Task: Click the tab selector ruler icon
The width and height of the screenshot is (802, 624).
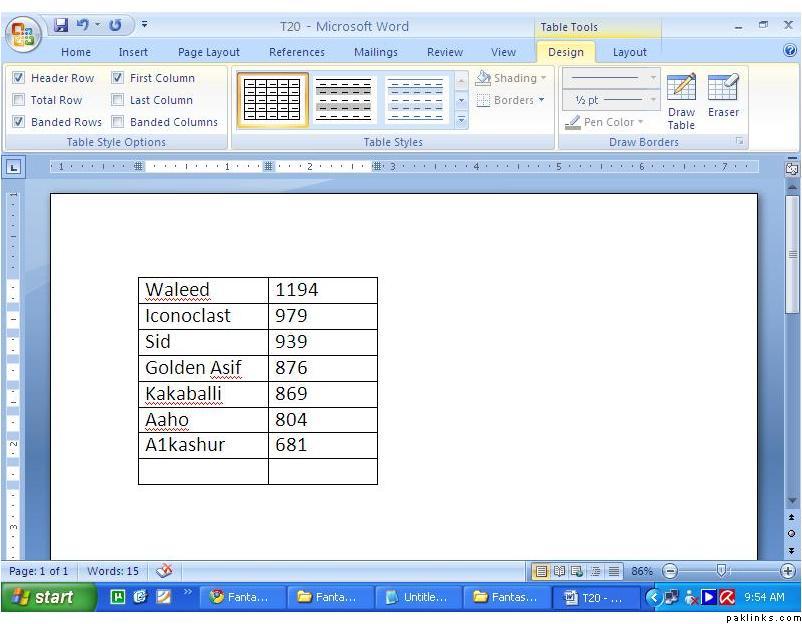Action: (14, 167)
